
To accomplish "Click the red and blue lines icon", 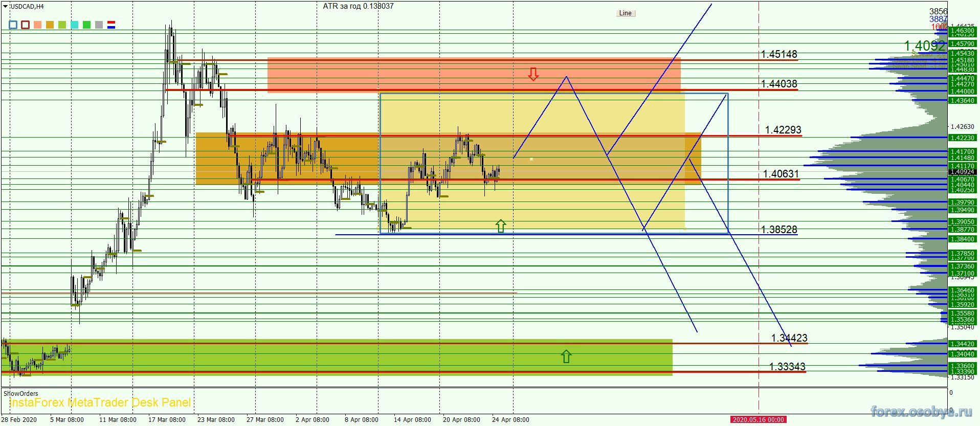I will (x=111, y=25).
